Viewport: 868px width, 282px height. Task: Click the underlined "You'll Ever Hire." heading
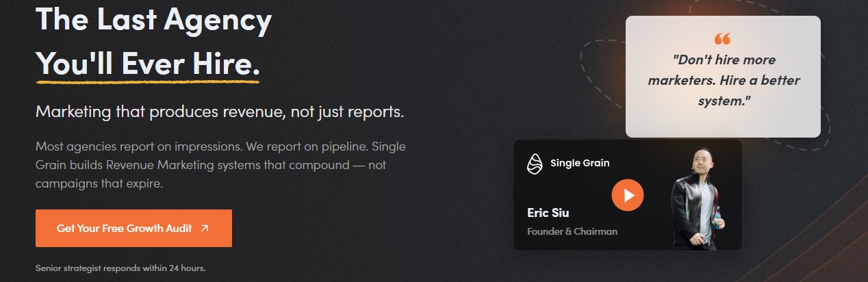pos(148,63)
